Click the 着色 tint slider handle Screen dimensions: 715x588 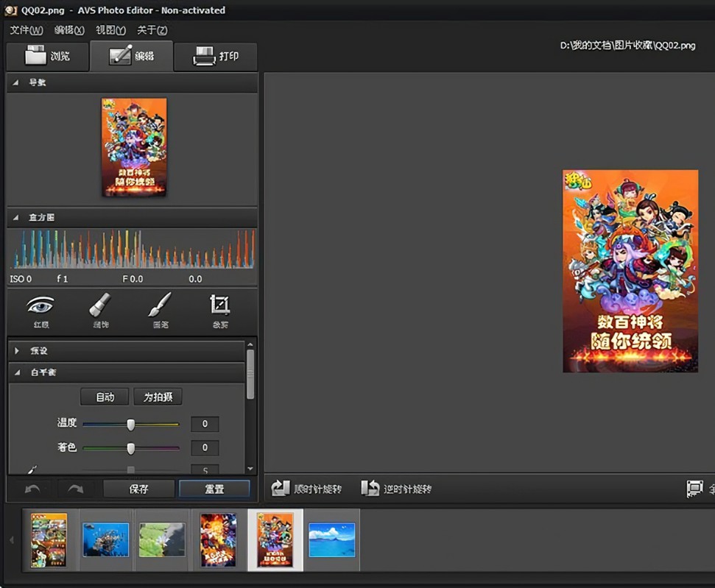[x=131, y=448]
